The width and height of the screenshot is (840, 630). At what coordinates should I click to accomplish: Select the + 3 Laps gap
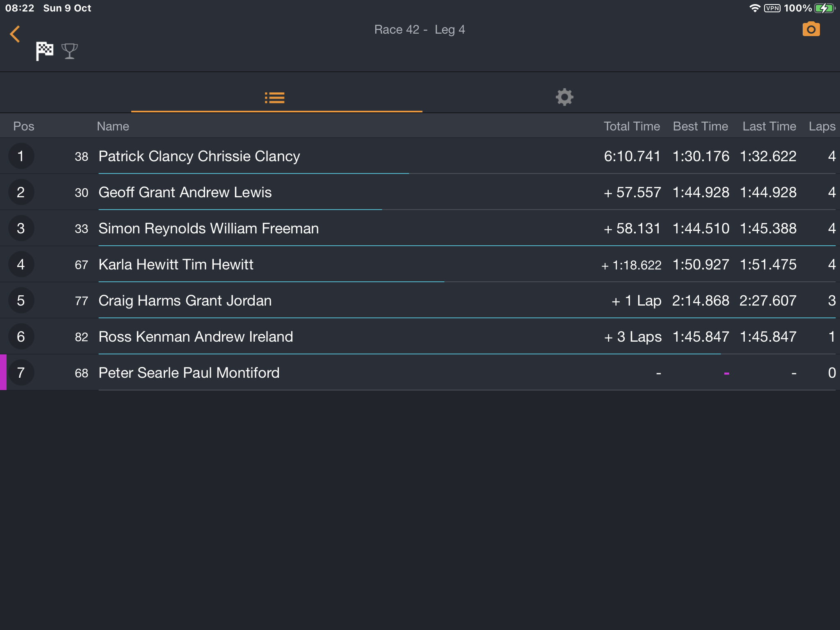point(633,337)
